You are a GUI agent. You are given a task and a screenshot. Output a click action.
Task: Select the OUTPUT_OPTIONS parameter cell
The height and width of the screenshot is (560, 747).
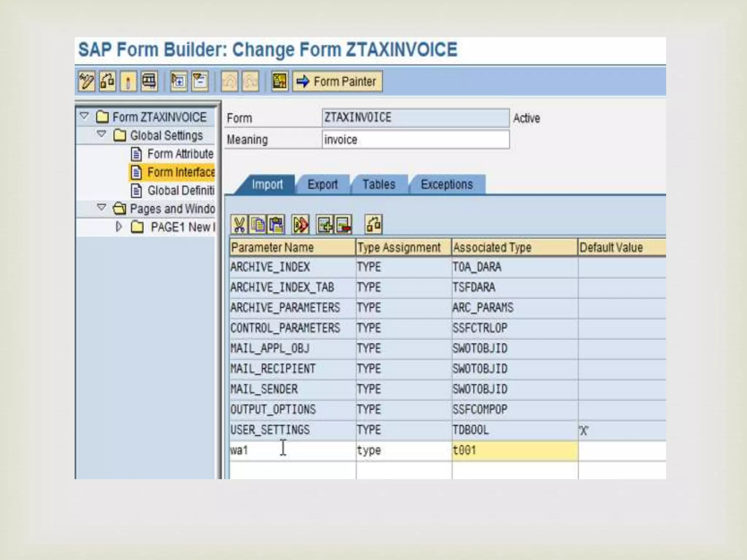coord(293,409)
